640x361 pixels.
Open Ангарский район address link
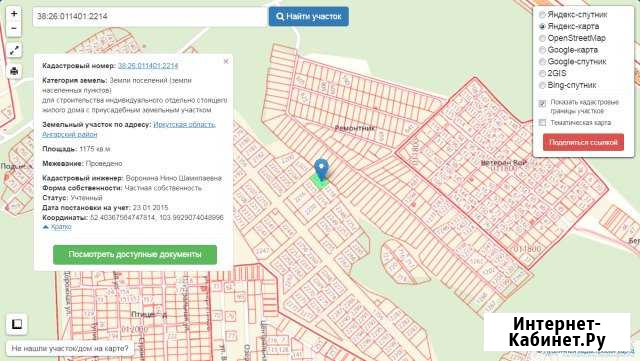(x=70, y=134)
